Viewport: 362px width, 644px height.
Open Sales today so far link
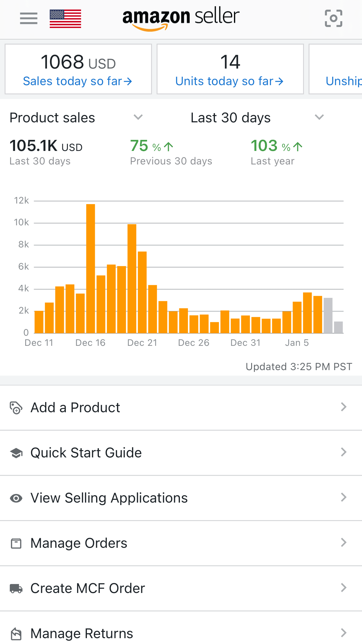[x=78, y=81]
